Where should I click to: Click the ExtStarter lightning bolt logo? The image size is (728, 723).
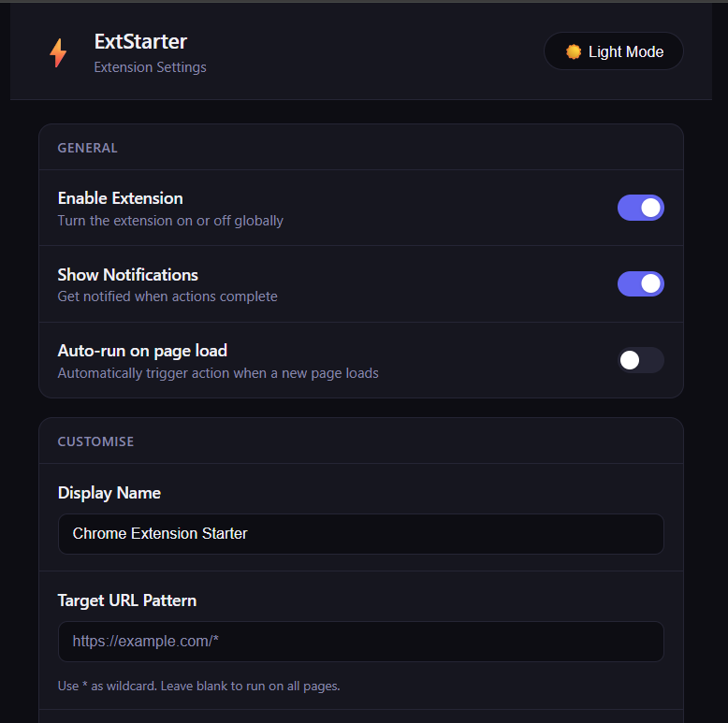pyautogui.click(x=58, y=52)
